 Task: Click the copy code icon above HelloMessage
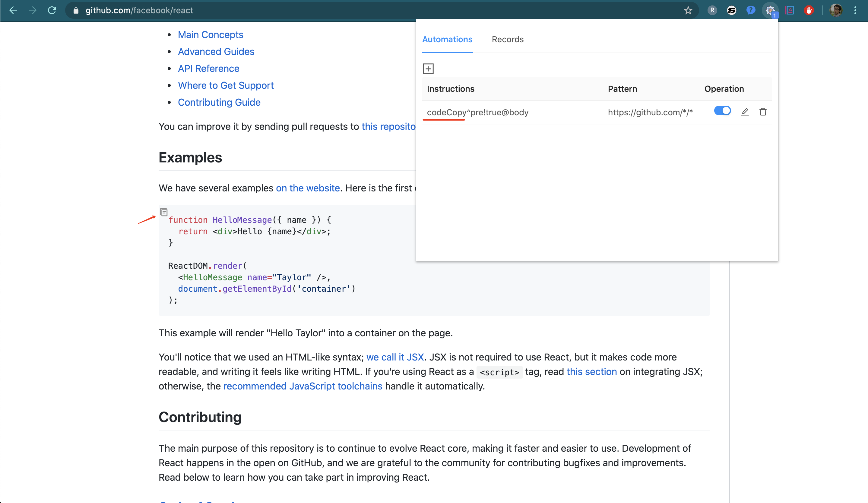[164, 212]
